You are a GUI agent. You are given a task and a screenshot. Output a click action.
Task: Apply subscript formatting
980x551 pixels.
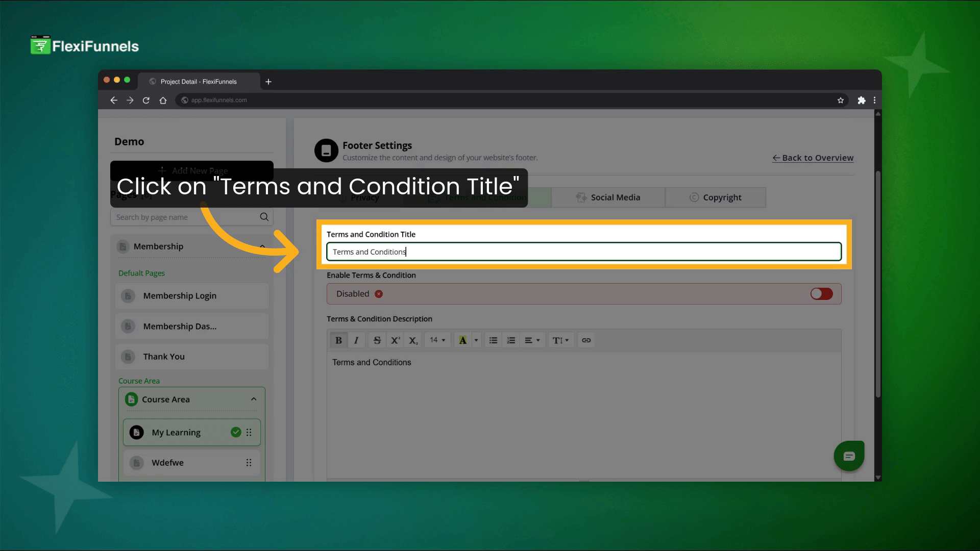coord(413,340)
